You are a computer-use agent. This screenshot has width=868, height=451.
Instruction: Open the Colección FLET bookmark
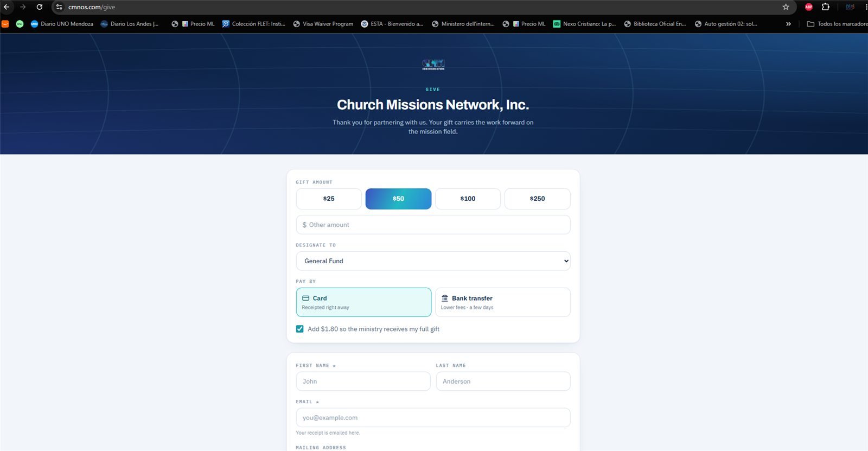tap(253, 24)
